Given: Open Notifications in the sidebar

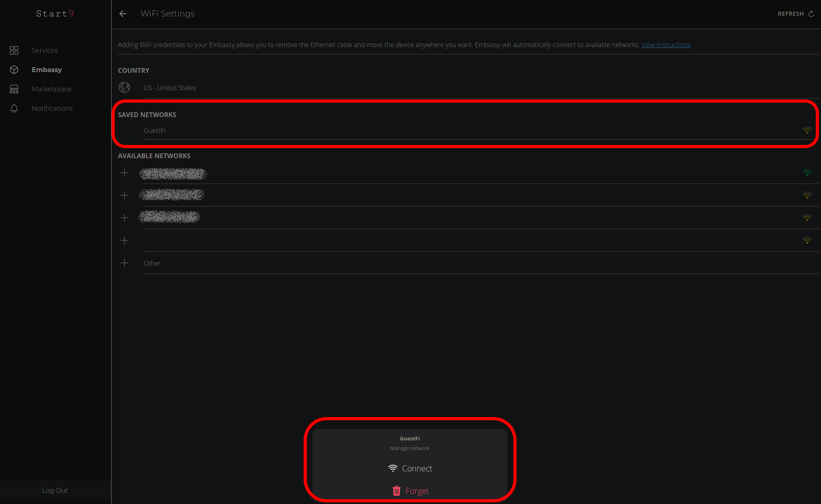Looking at the screenshot, I should 52,108.
